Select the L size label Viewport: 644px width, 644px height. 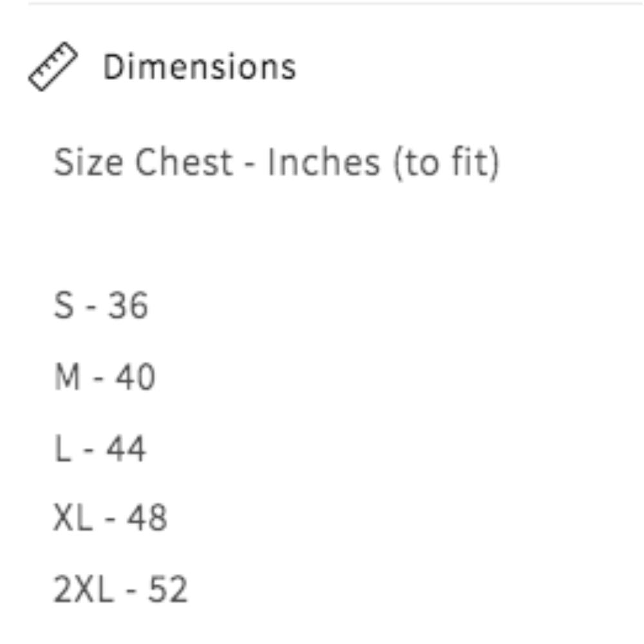62,448
